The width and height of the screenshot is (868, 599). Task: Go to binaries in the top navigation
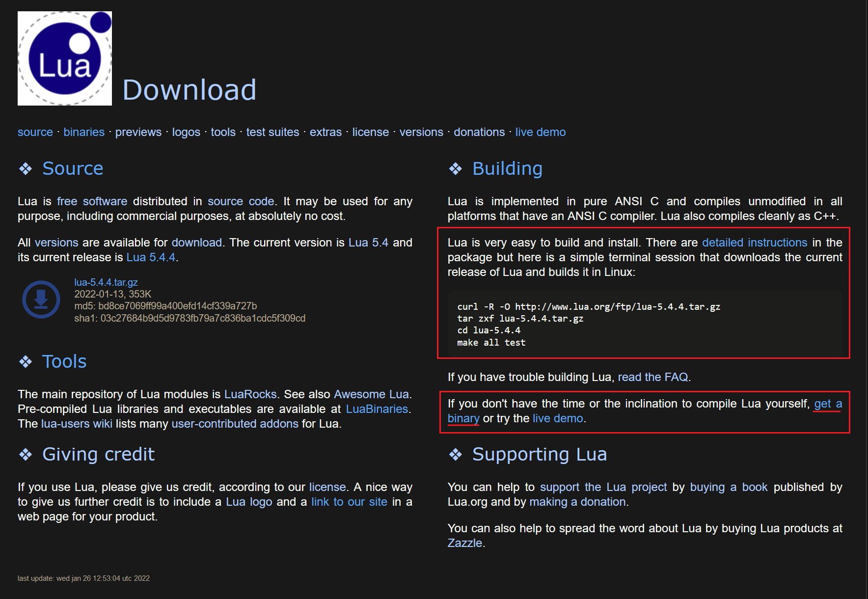pyautogui.click(x=84, y=132)
